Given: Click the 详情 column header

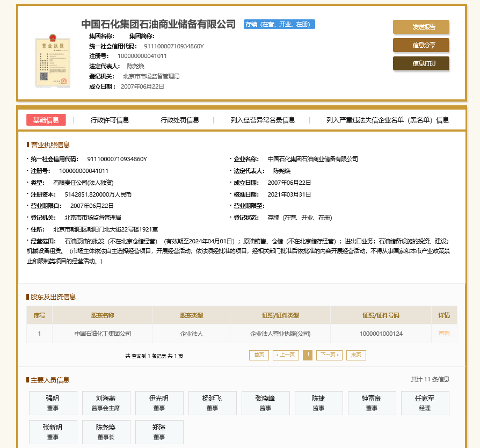Looking at the screenshot, I should tap(444, 315).
